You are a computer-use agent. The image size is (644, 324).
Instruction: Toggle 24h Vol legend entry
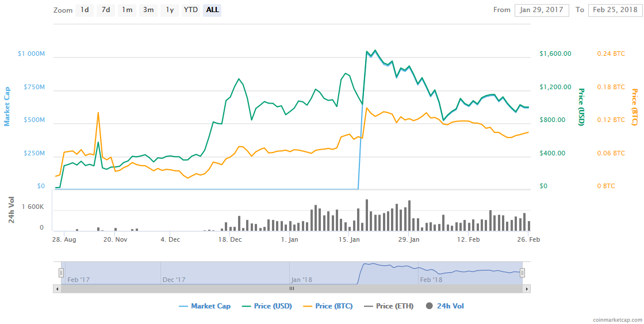(445, 306)
